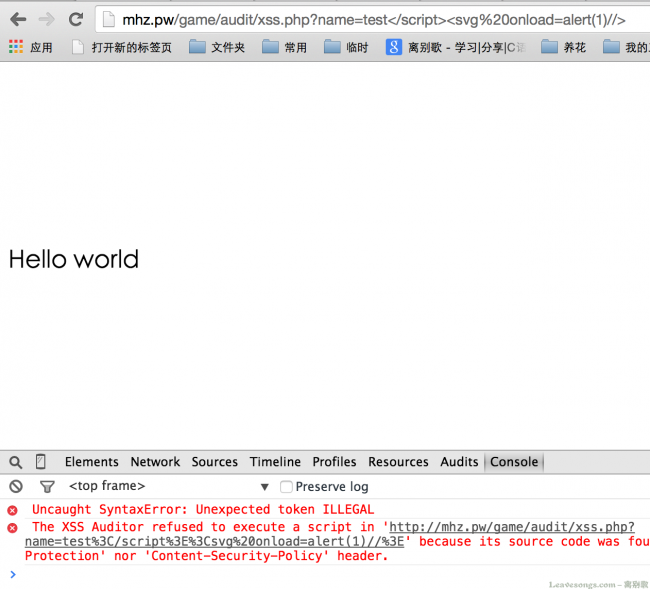This screenshot has width=650, height=589.
Task: Click the browser forward arrow
Action: tap(46, 19)
